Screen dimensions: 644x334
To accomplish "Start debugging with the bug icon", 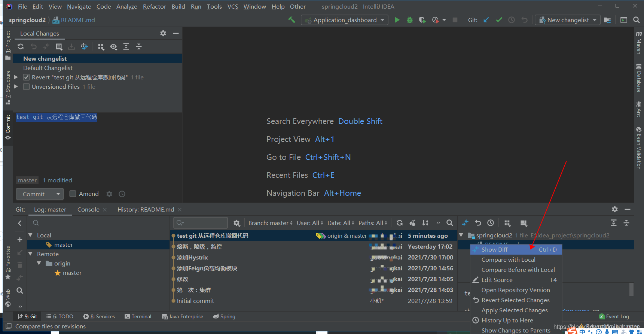I will (x=410, y=20).
